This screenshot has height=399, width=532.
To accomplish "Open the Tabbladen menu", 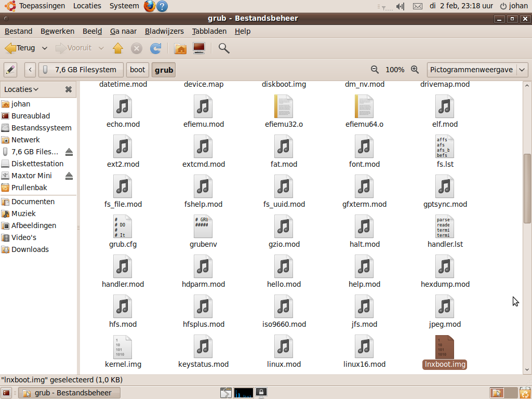I will pos(209,31).
